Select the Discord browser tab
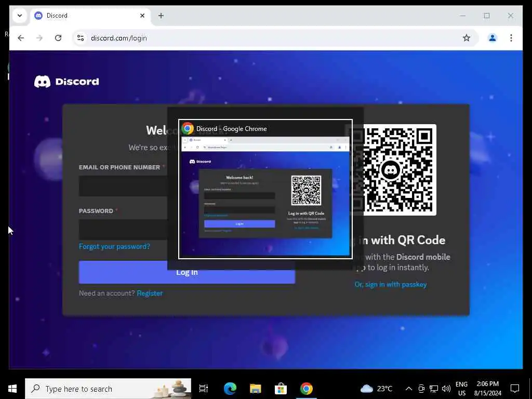Viewport: 532px width, 399px height. (x=90, y=16)
